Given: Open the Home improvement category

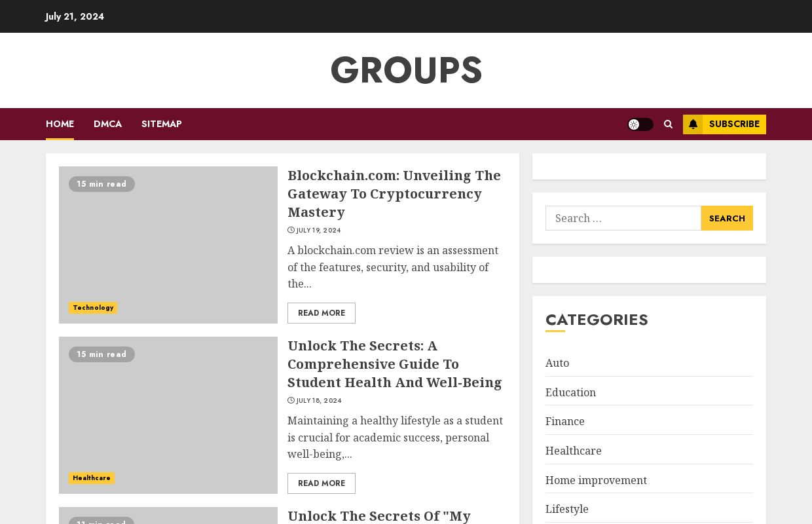Looking at the screenshot, I should point(596,480).
